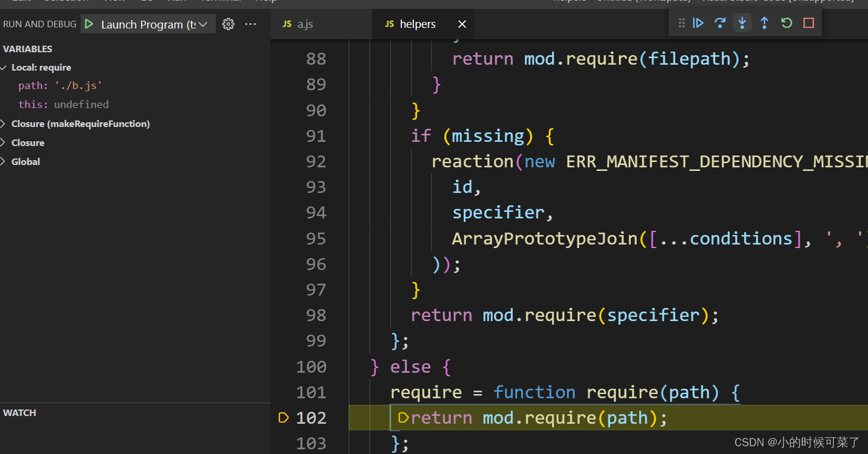Click Step Out in the debug toolbar
Viewport: 868px width, 454px height.
click(764, 23)
